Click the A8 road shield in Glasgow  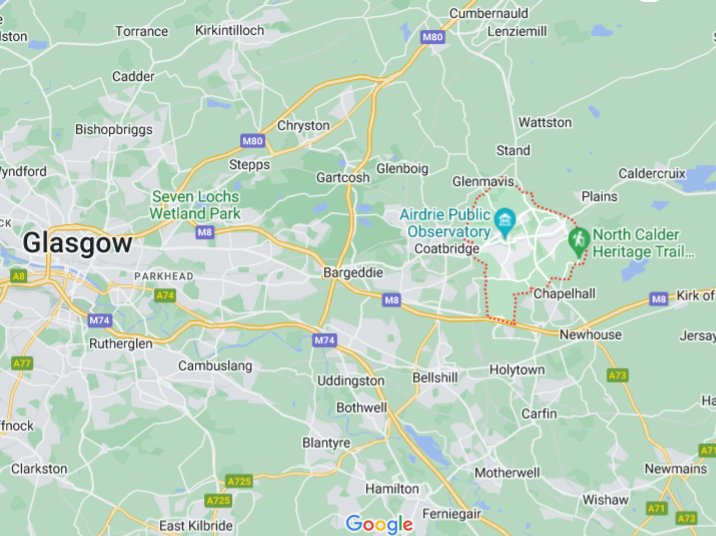[18, 276]
